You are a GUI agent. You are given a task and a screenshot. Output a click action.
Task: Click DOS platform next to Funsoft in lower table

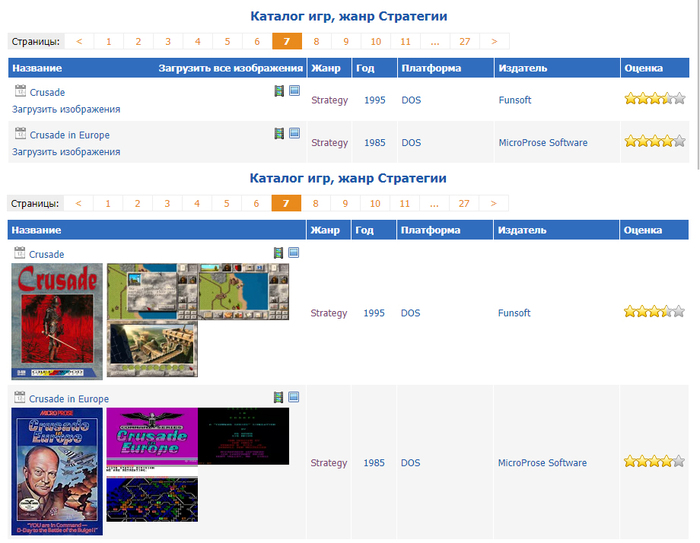410,313
